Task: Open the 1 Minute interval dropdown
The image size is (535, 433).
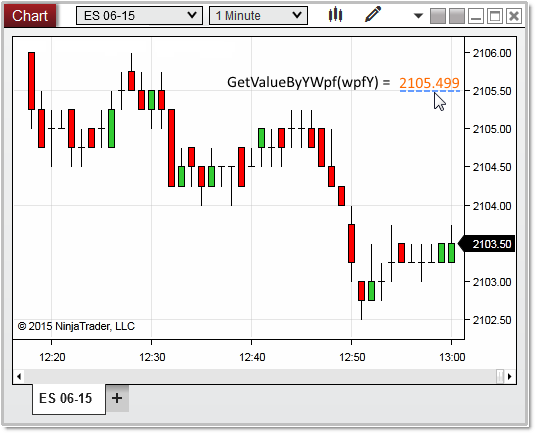Action: (258, 16)
